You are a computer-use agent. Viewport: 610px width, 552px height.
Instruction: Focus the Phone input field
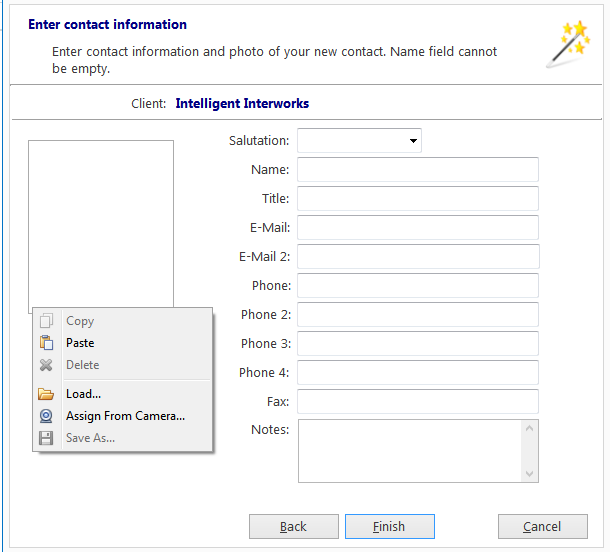(x=418, y=286)
